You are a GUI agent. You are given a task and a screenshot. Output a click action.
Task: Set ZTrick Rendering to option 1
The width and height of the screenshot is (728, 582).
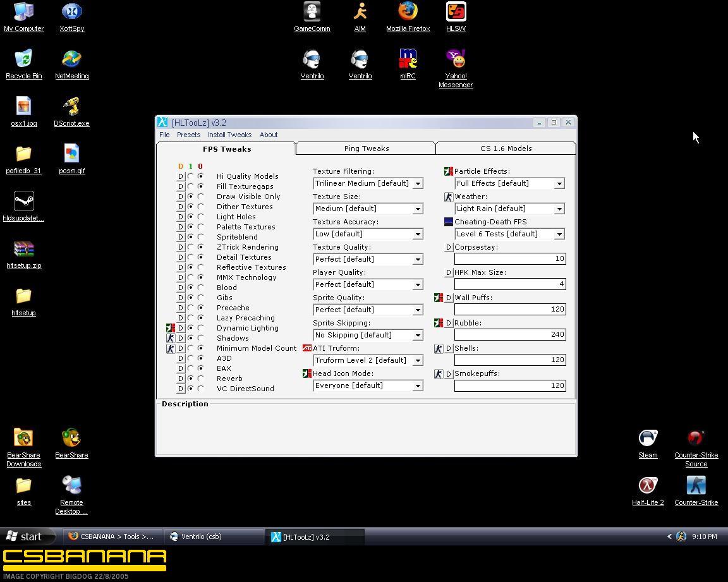[190, 247]
